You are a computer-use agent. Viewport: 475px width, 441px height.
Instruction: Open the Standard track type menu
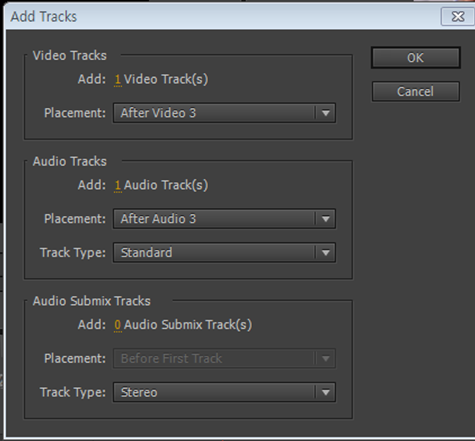coord(224,253)
